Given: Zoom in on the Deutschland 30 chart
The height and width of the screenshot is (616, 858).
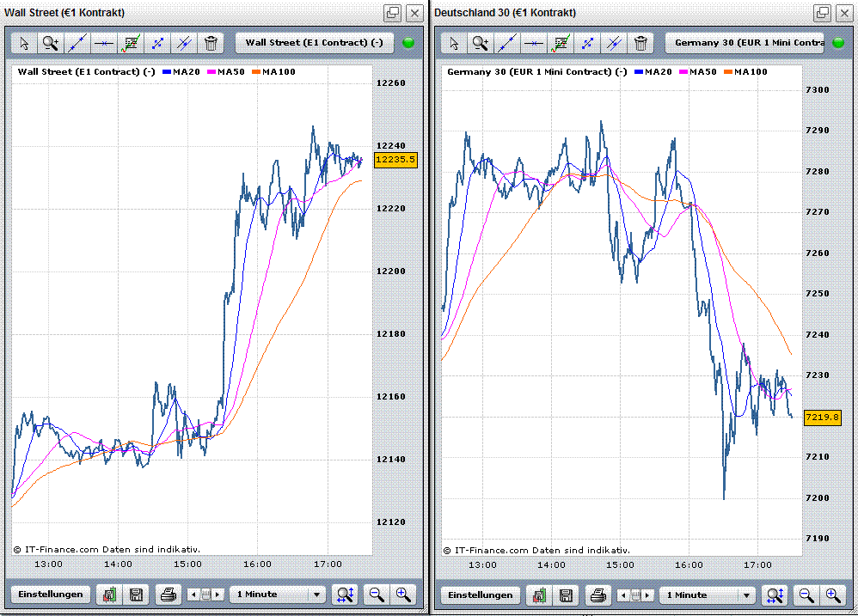Looking at the screenshot, I should (833, 595).
